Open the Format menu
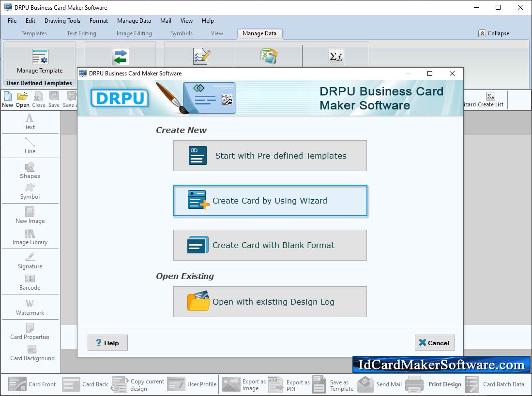Screen dimensions: 532x396 click(x=99, y=21)
